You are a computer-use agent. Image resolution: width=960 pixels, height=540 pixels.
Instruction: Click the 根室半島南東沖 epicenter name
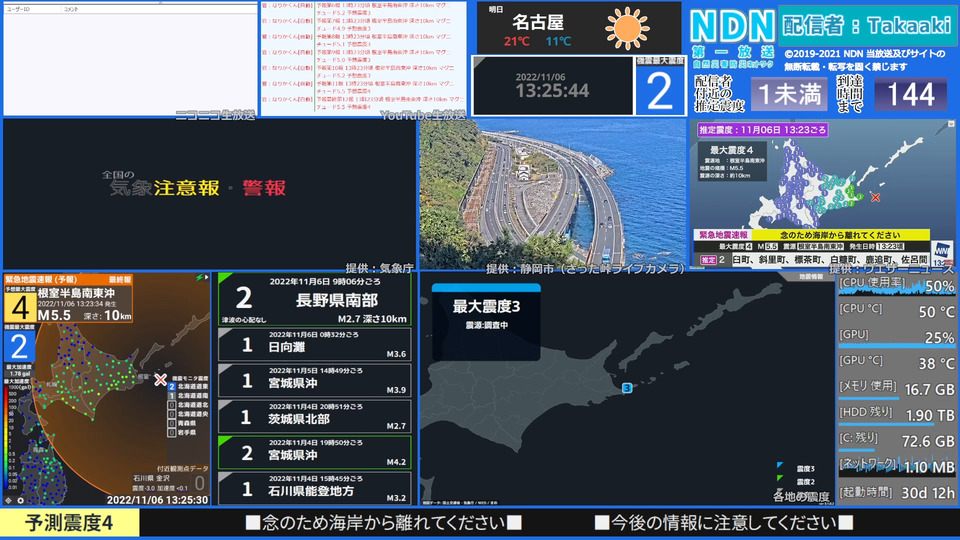pos(77,293)
